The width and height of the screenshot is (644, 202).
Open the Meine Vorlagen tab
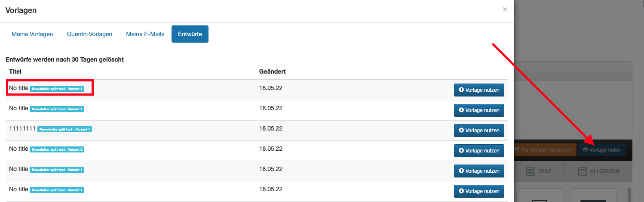[x=32, y=34]
